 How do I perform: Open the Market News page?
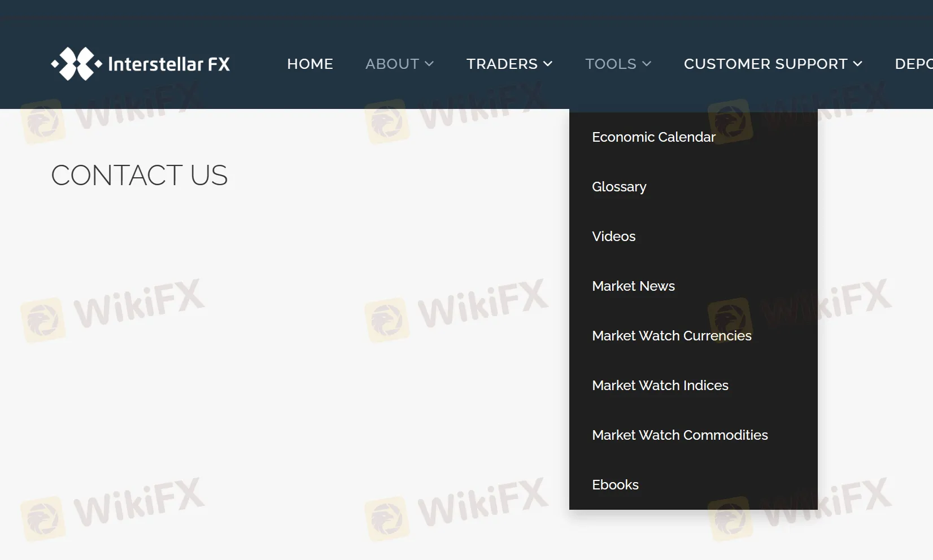pos(633,286)
